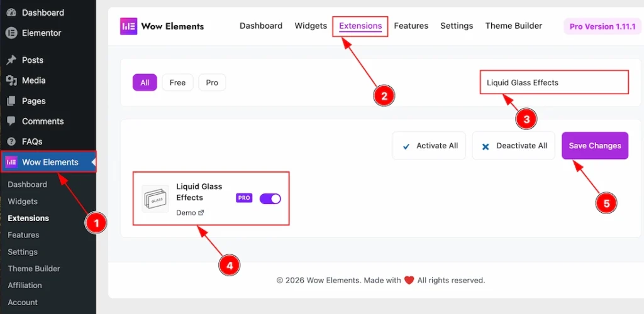Open the Demo link for Liquid Glass Effects
The height and width of the screenshot is (314, 644).
[190, 213]
